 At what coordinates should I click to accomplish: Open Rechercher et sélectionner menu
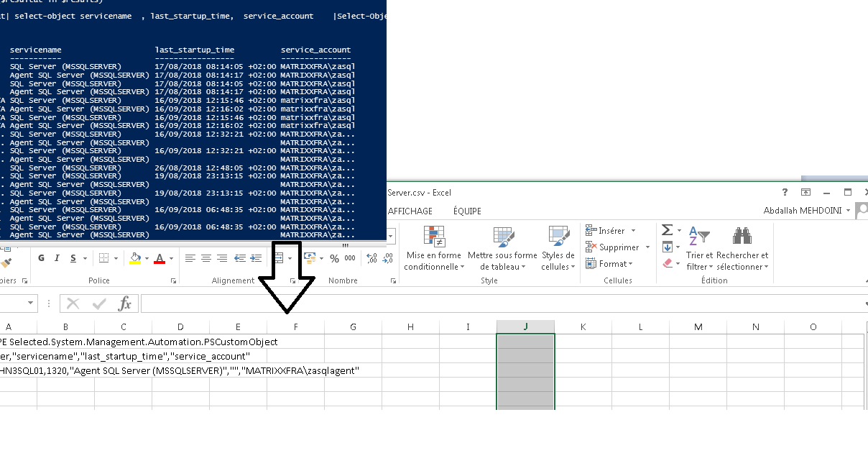tap(742, 248)
